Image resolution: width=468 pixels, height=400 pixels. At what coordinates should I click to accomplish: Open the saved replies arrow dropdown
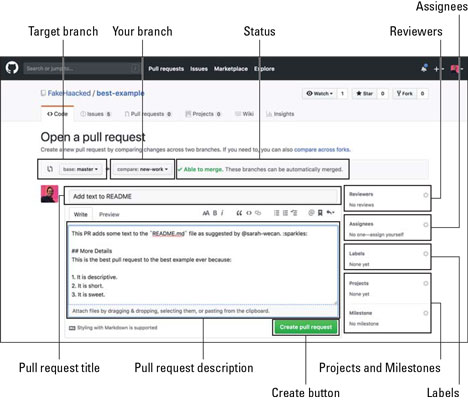330,213
